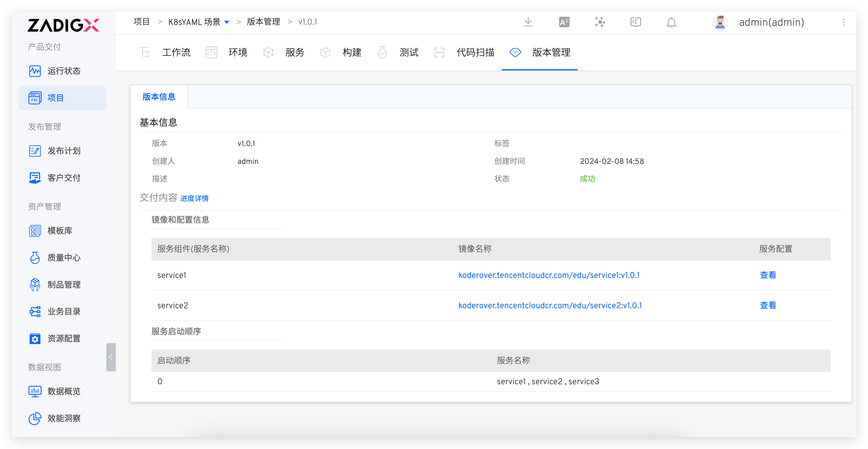Image resolution: width=868 pixels, height=449 pixels.
Task: Open 进度详情 progress details link
Action: coord(194,198)
